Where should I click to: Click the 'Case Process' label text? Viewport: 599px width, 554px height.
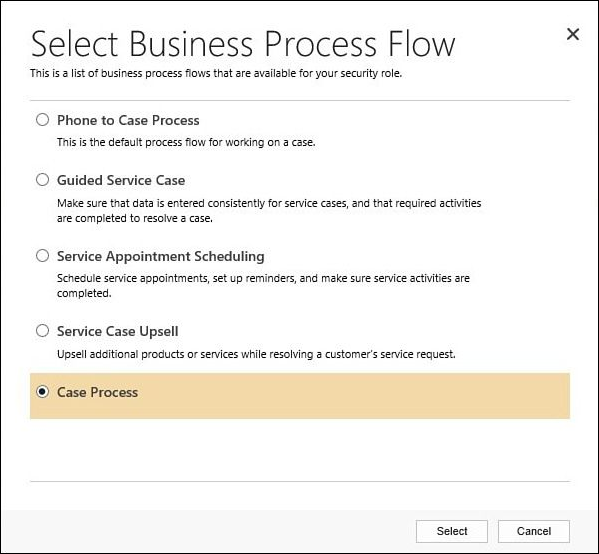tap(97, 392)
